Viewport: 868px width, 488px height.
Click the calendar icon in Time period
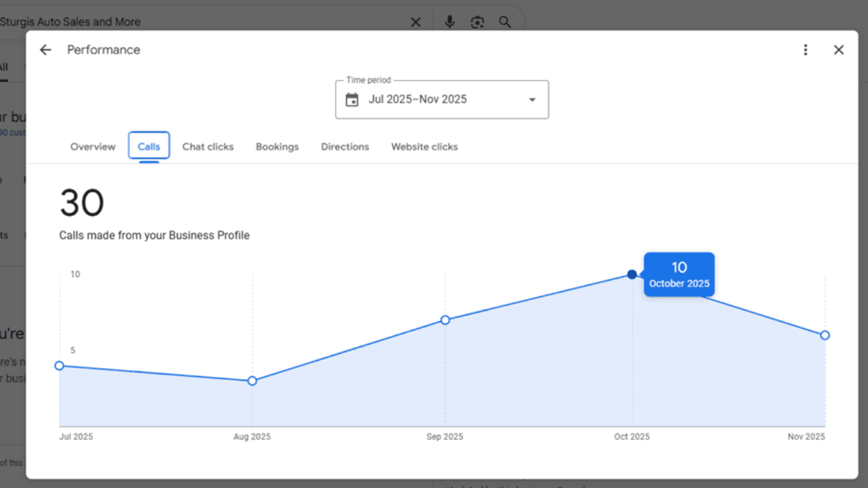click(x=352, y=100)
